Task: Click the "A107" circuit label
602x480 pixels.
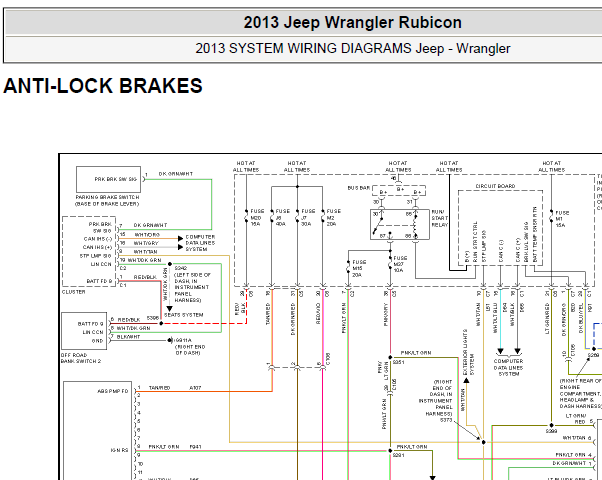Action: point(195,388)
